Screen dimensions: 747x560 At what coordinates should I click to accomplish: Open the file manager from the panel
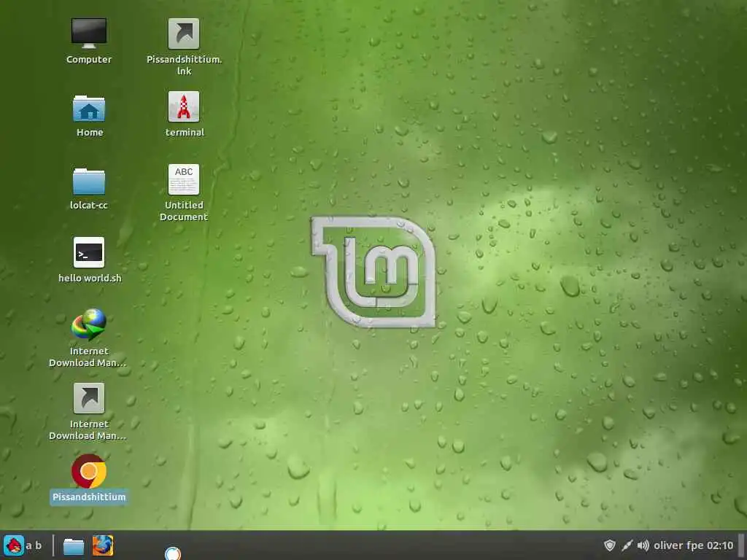click(74, 545)
